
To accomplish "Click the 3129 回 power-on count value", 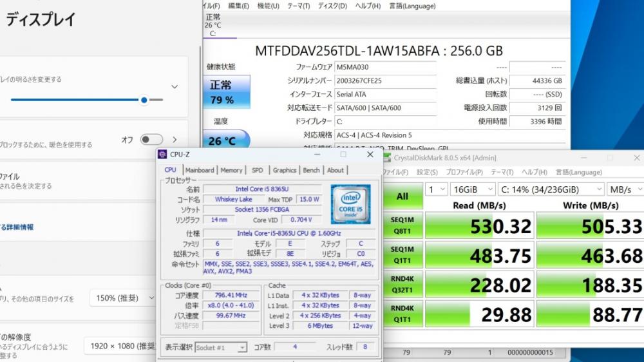I will (x=537, y=108).
